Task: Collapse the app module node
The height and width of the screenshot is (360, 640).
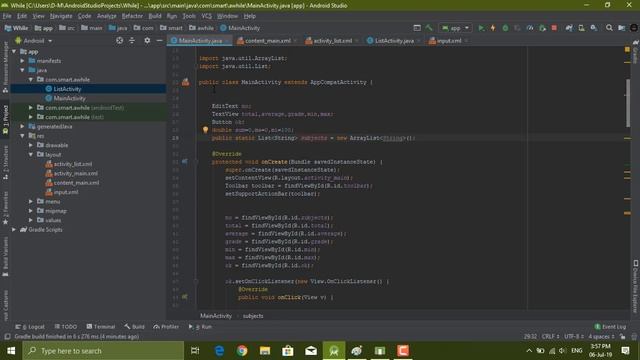Action: click(x=14, y=51)
